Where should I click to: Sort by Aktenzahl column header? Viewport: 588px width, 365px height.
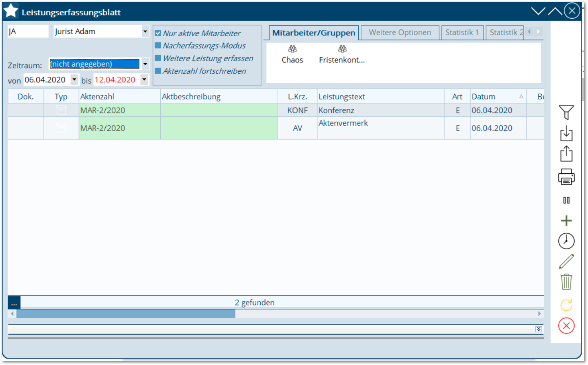tap(120, 97)
